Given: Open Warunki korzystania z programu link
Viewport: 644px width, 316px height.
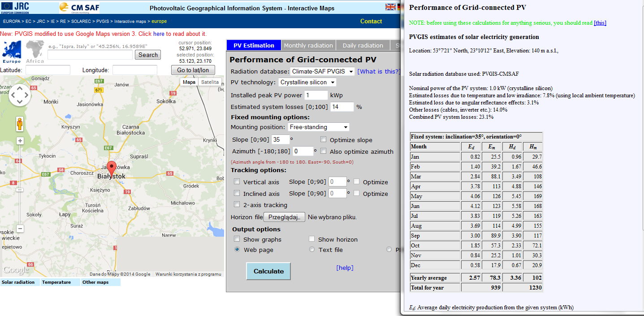Looking at the screenshot, I should click(x=188, y=274).
